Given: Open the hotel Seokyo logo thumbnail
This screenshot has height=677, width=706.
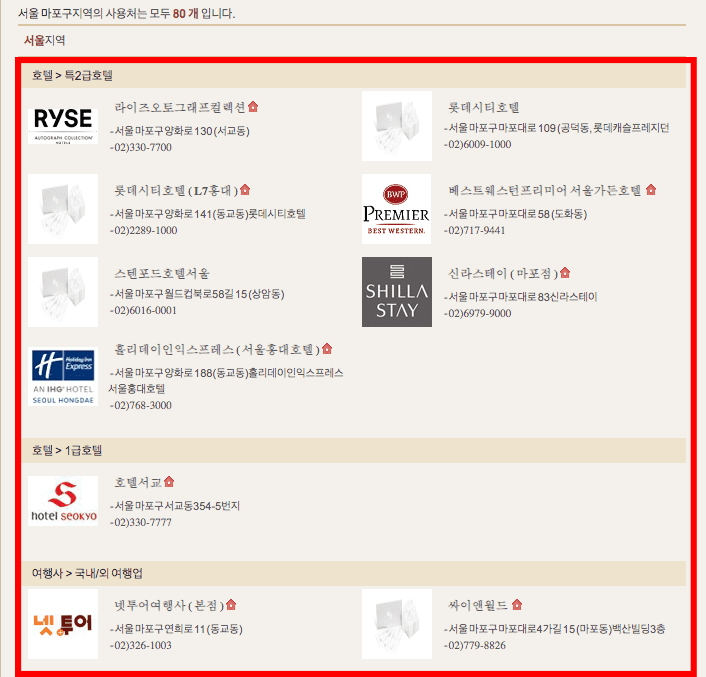Looking at the screenshot, I should click(63, 501).
